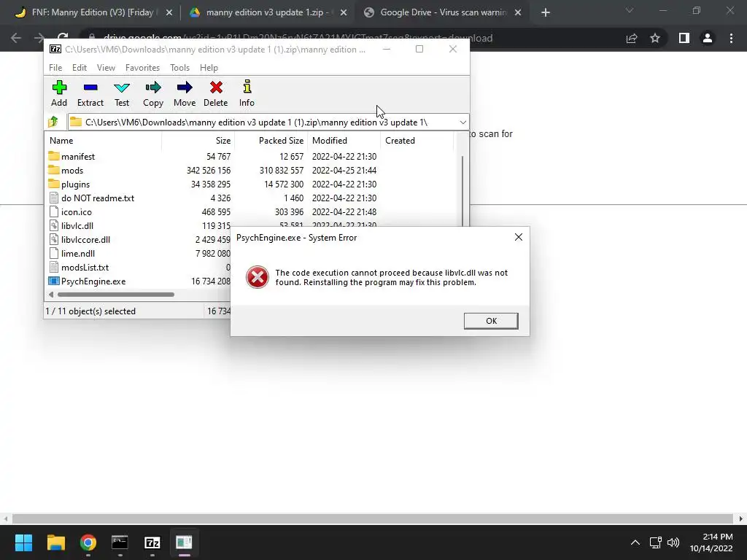This screenshot has width=747, height=560.
Task: Open a new Chrome tab
Action: [x=546, y=13]
